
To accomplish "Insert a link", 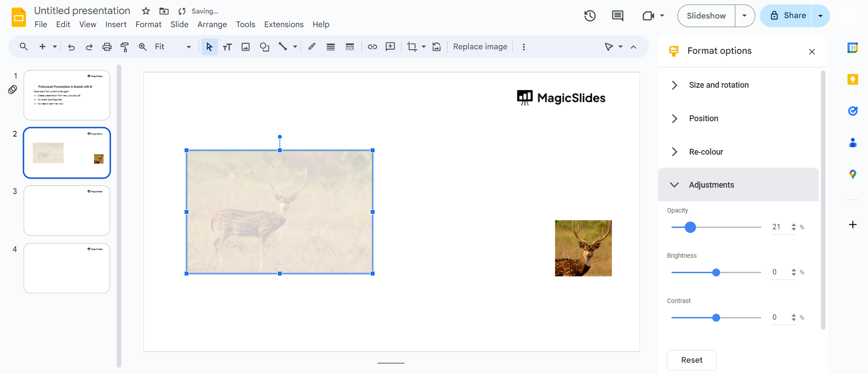I will pos(372,47).
